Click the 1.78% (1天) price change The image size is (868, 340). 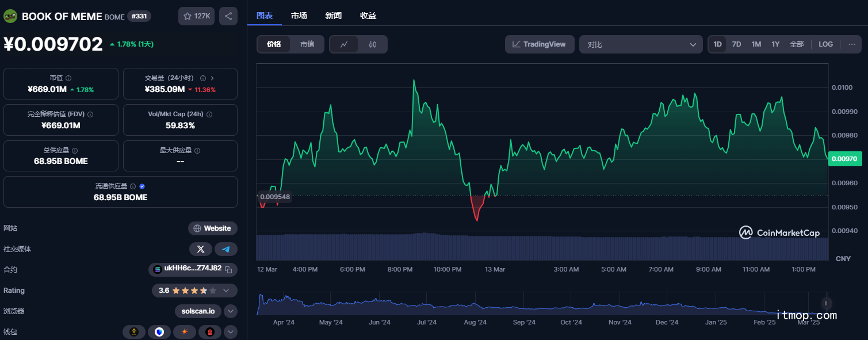point(131,44)
